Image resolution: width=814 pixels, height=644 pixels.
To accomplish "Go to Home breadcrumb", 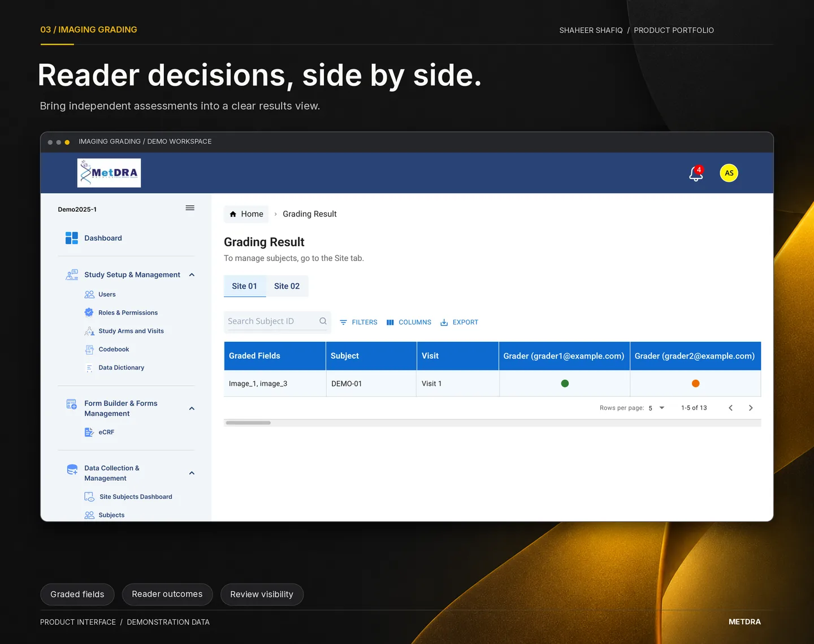I will (246, 214).
